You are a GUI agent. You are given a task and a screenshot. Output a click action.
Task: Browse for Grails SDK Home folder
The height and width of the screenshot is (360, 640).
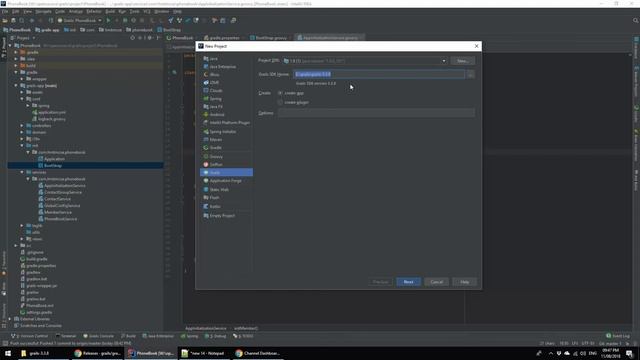pos(470,74)
